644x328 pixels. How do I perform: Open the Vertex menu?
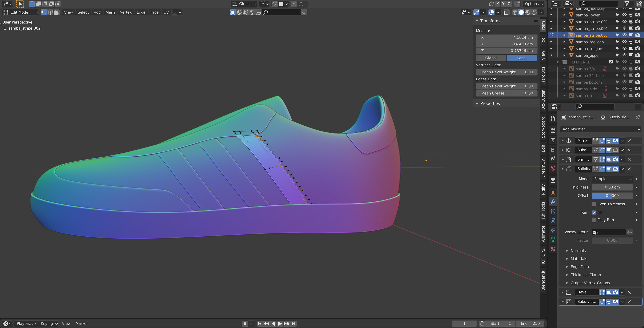125,12
